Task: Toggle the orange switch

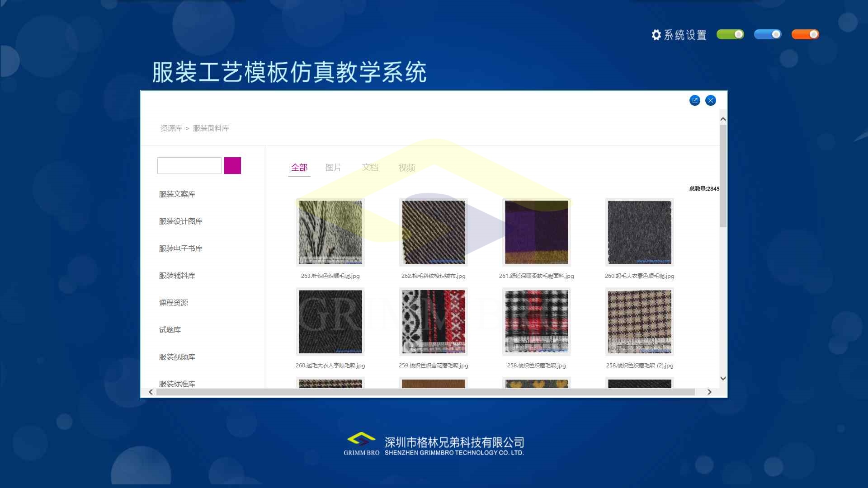Action: click(805, 34)
